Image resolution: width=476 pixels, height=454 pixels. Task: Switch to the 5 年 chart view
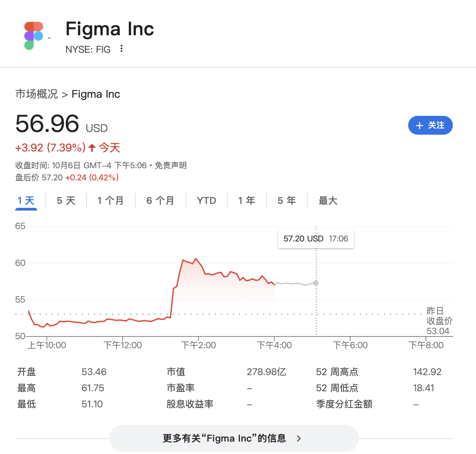pyautogui.click(x=287, y=200)
